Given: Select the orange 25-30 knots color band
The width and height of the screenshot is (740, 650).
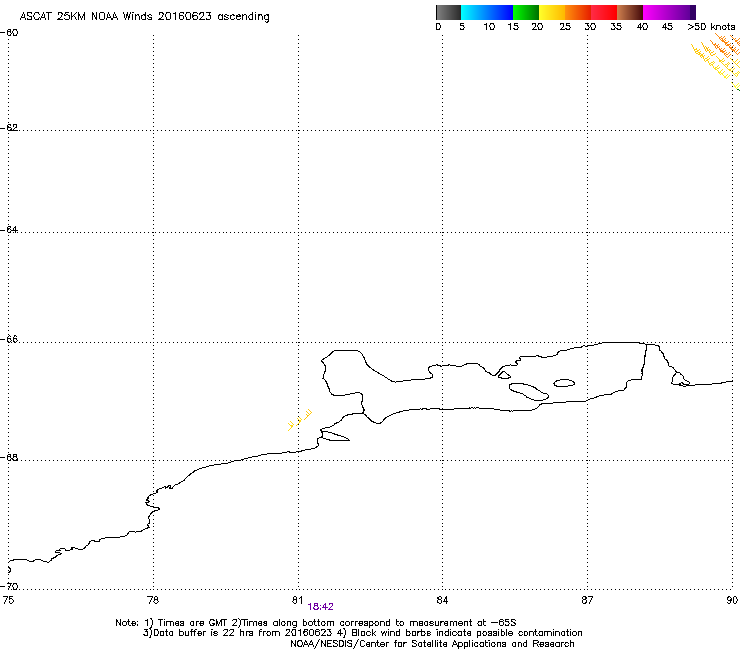Looking at the screenshot, I should [x=578, y=12].
